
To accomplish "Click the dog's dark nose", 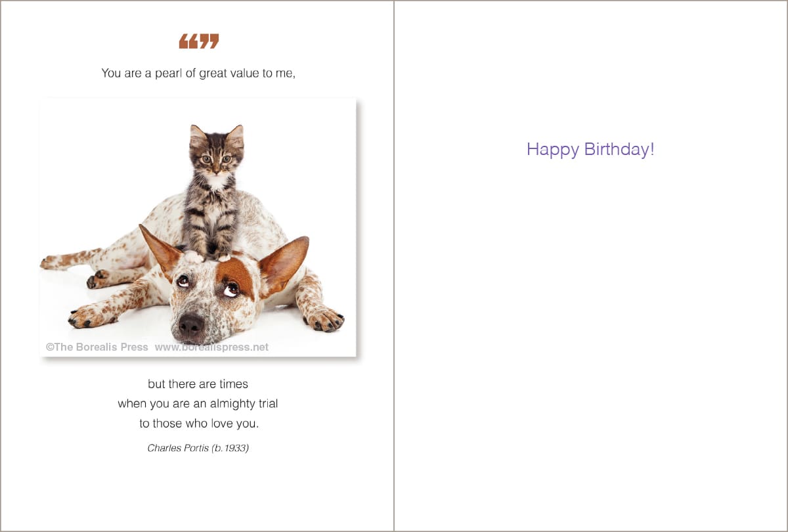I will 191,324.
